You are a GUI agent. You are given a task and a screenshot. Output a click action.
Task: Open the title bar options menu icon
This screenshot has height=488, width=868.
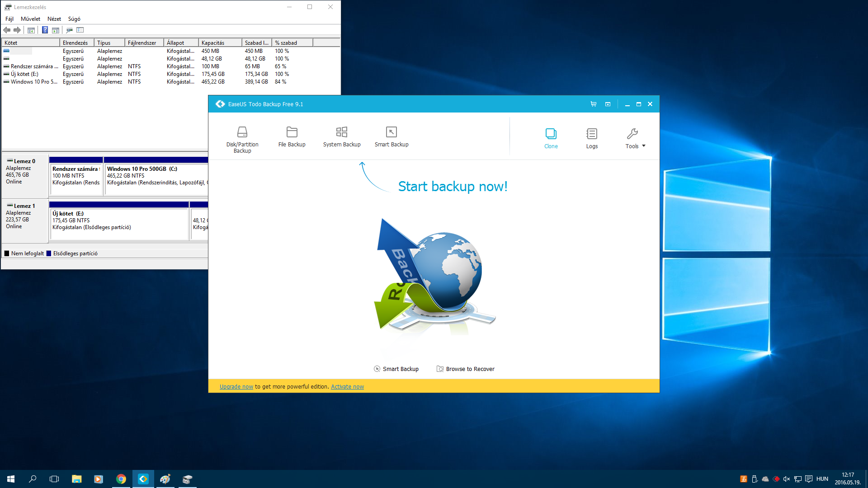608,104
